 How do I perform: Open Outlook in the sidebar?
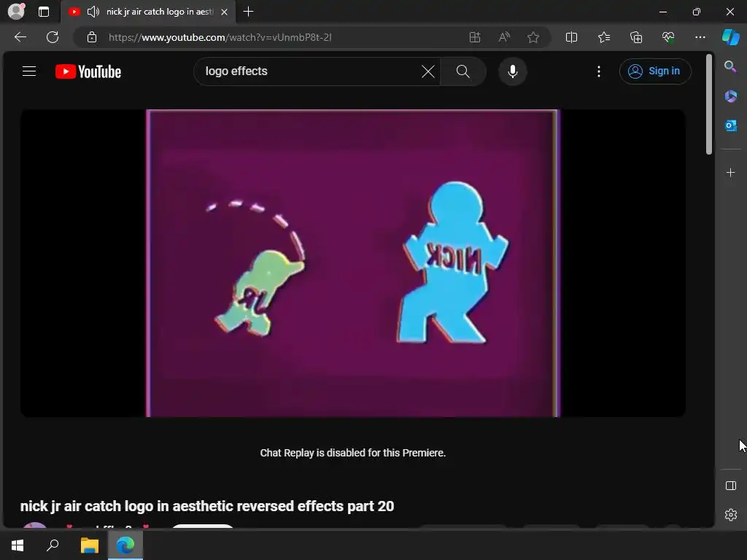pos(731,125)
